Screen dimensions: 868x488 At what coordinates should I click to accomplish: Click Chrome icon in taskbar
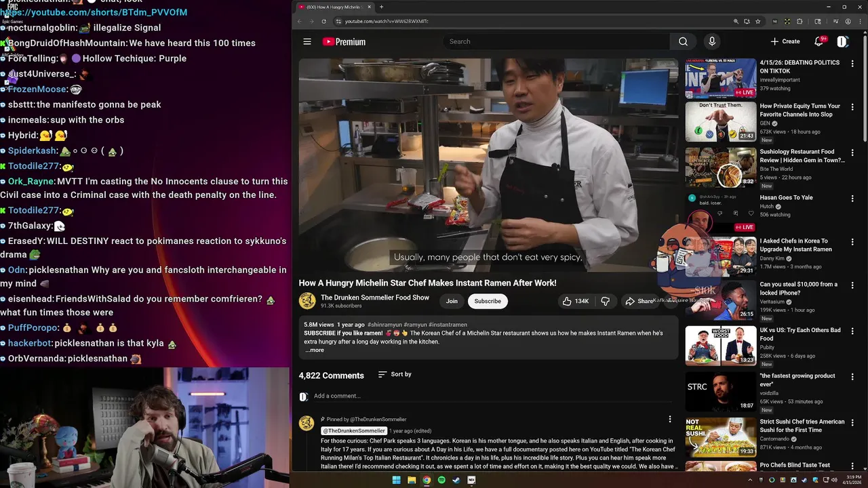(427, 480)
